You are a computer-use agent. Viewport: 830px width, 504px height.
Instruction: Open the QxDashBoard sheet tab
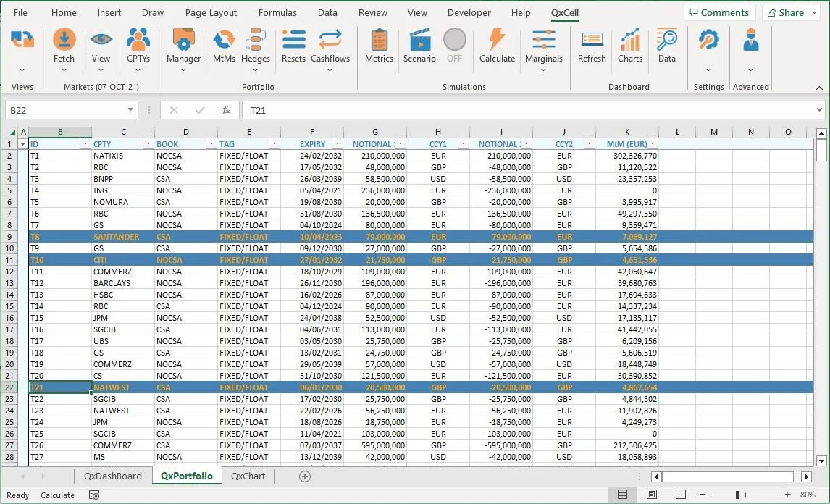click(113, 476)
